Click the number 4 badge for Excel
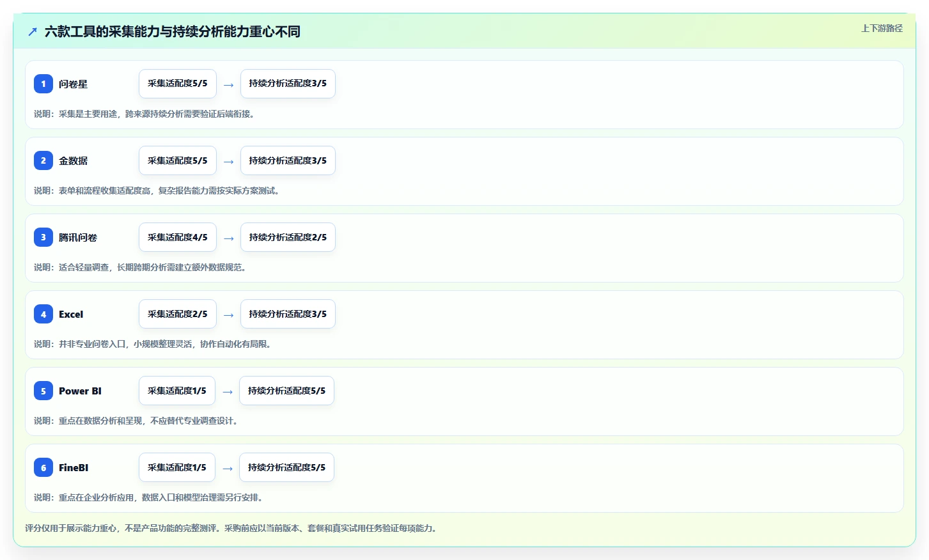Viewport: 929px width, 560px height. [43, 314]
